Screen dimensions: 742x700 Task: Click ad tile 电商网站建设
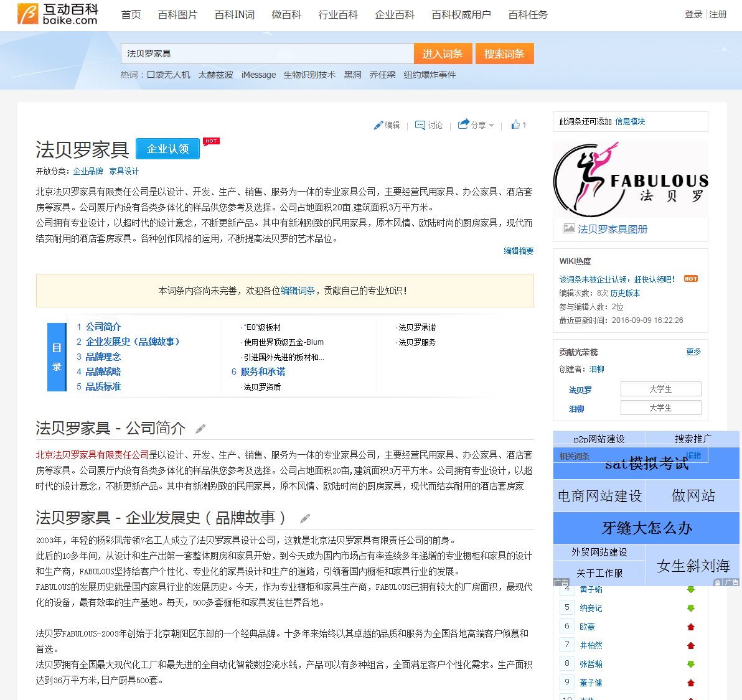[x=599, y=496]
